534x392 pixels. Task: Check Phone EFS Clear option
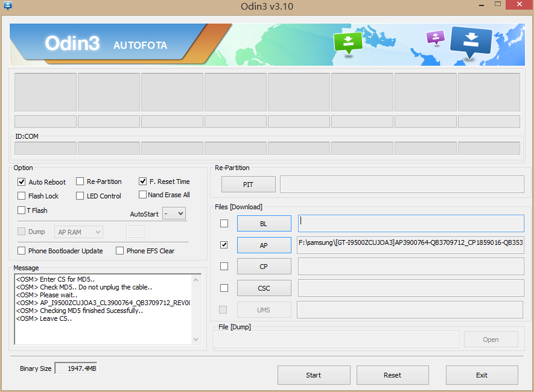[119, 251]
